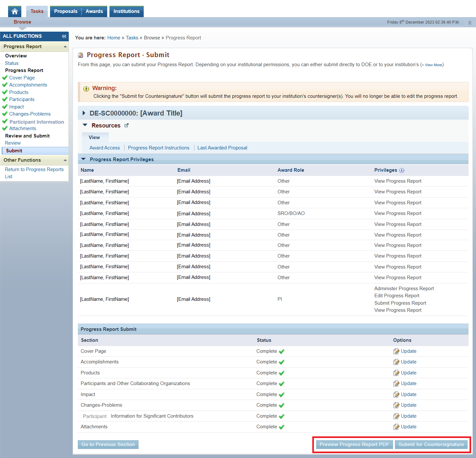The height and width of the screenshot is (458, 476).
Task: Show Privileges info icon
Action: (402, 170)
